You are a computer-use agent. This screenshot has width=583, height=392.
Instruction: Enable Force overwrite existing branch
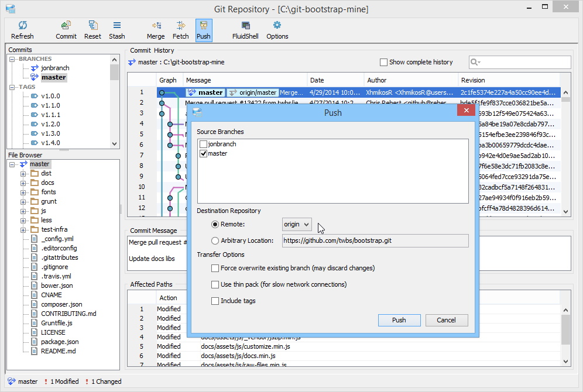[215, 268]
